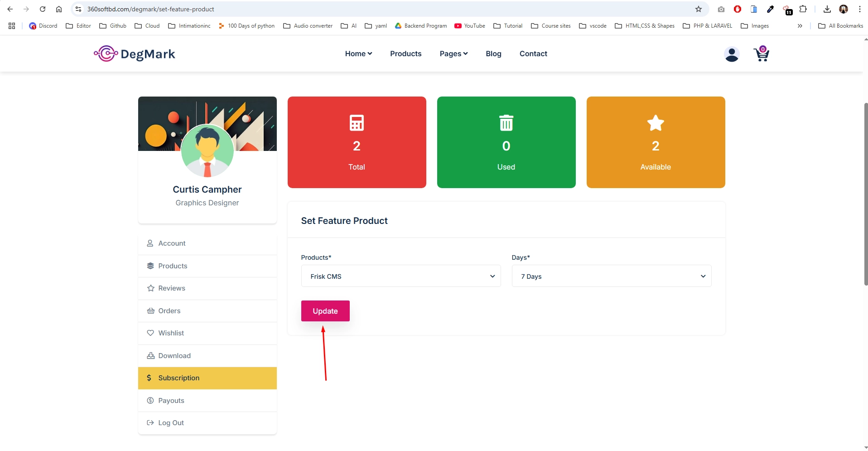Open 100 Days of python bookmark
Viewport: 868px width, 451px height.
pyautogui.click(x=246, y=26)
